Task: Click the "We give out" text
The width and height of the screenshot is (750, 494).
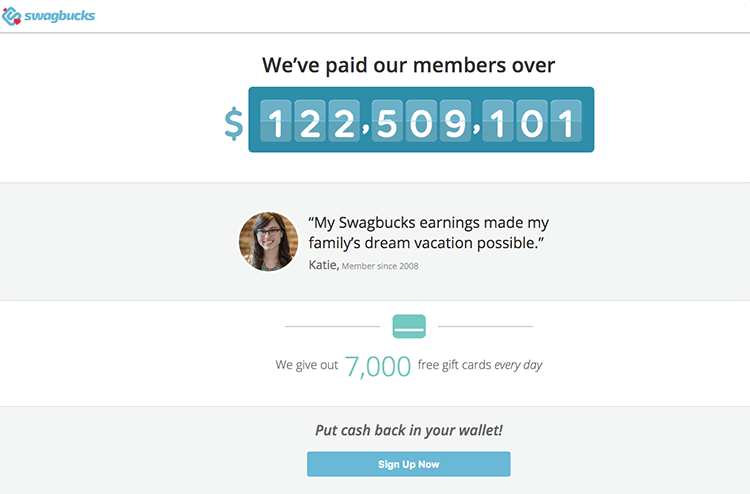Action: pyautogui.click(x=307, y=366)
